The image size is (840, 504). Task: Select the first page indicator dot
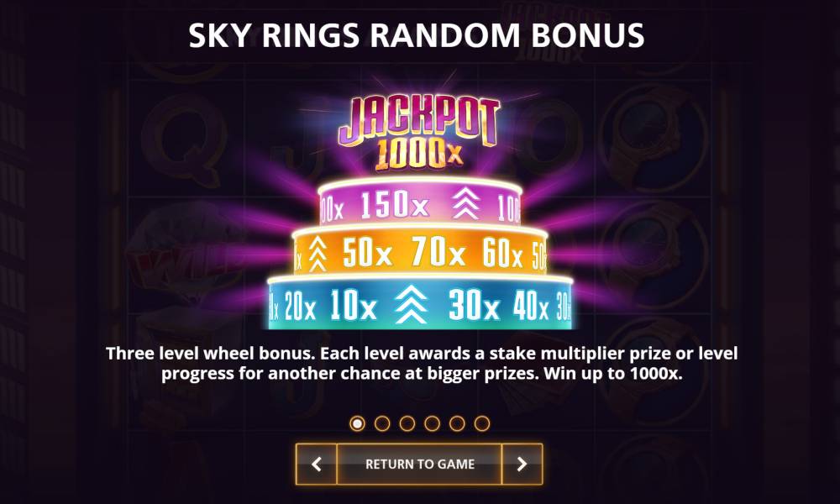click(357, 423)
